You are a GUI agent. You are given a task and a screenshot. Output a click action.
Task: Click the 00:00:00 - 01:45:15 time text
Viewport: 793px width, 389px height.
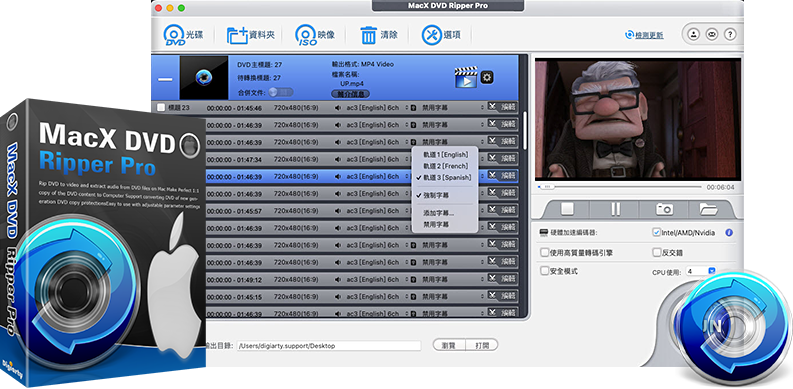point(234,297)
